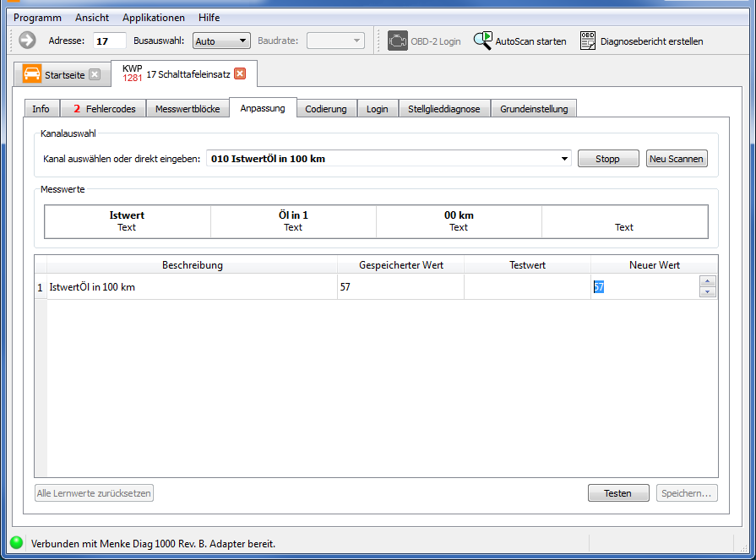Switch to the Messwertblöcke tab
The height and width of the screenshot is (560, 756).
pos(188,109)
